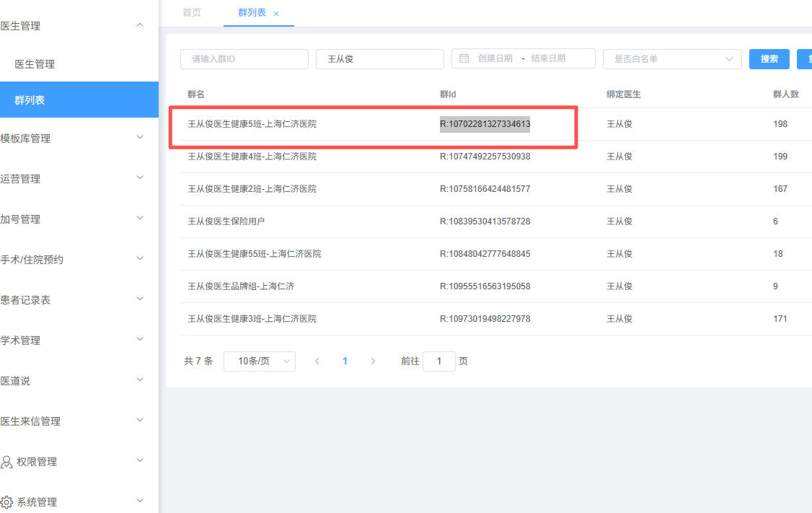Select 医生管理 submenu item

pyautogui.click(x=35, y=64)
